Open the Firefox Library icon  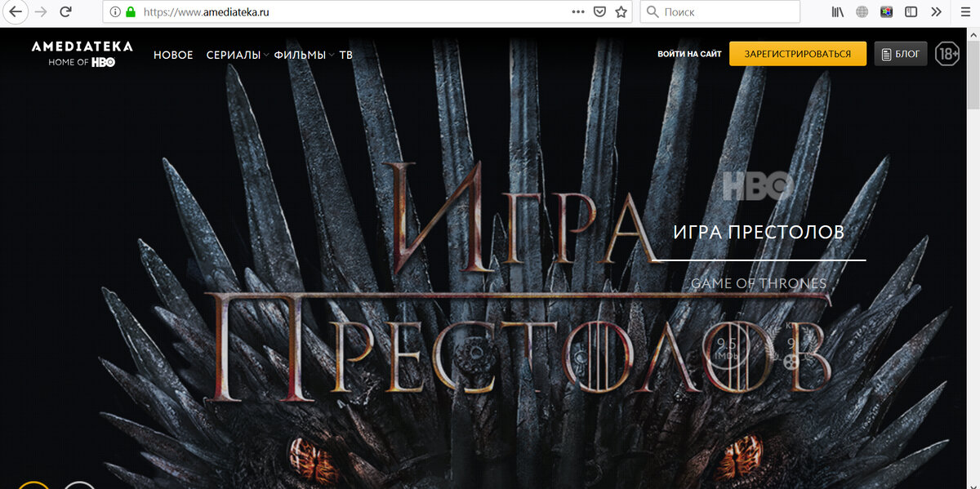[838, 12]
